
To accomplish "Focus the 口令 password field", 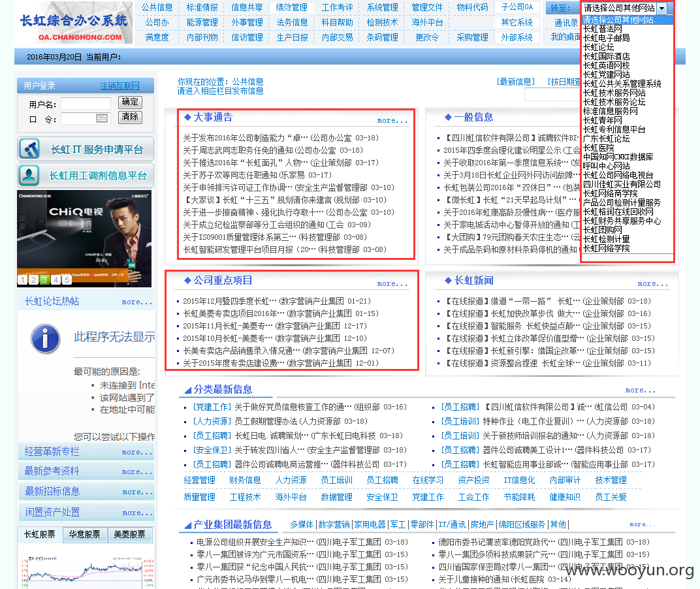I will pyautogui.click(x=85, y=118).
